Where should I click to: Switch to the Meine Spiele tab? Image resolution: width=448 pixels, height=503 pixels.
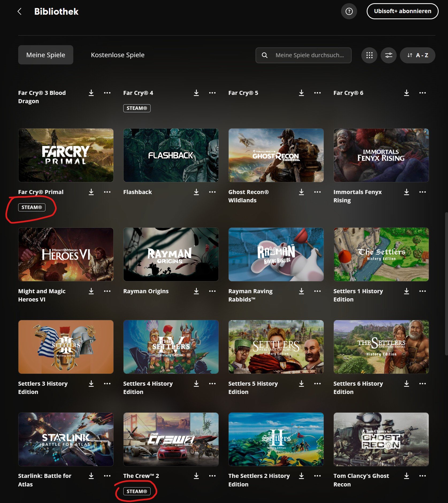click(46, 55)
